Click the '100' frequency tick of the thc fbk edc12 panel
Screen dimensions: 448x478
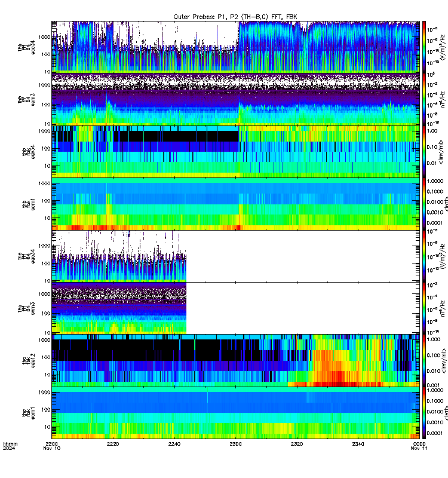coord(46,357)
